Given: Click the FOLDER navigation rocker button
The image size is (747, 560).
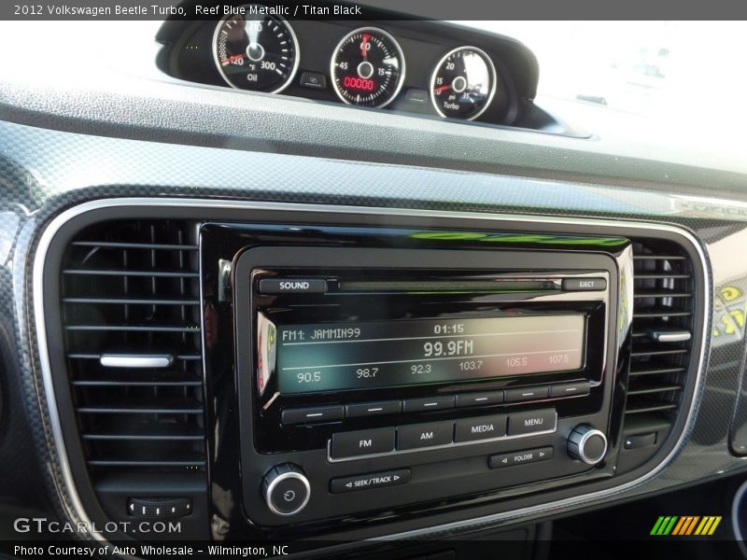Looking at the screenshot, I should (x=521, y=457).
